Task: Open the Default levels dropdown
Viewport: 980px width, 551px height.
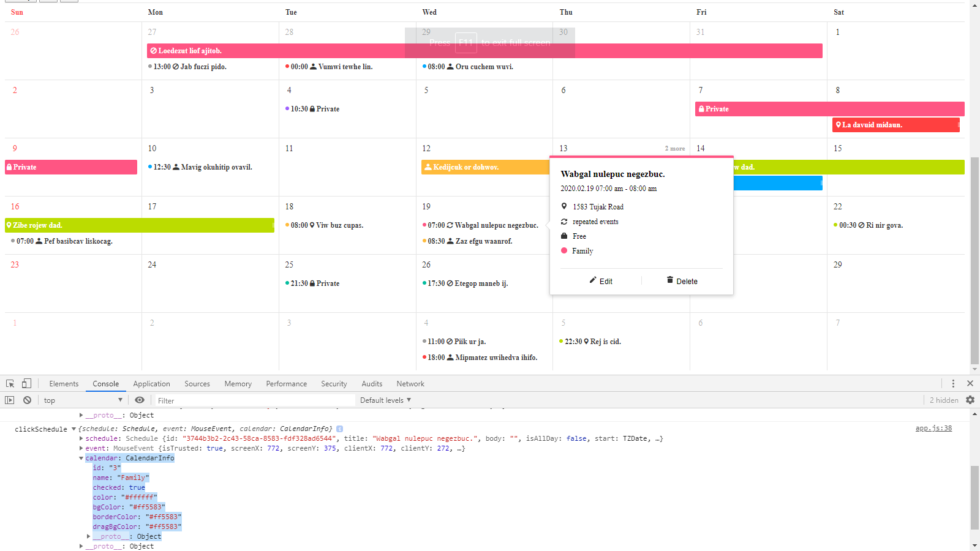Action: 385,400
